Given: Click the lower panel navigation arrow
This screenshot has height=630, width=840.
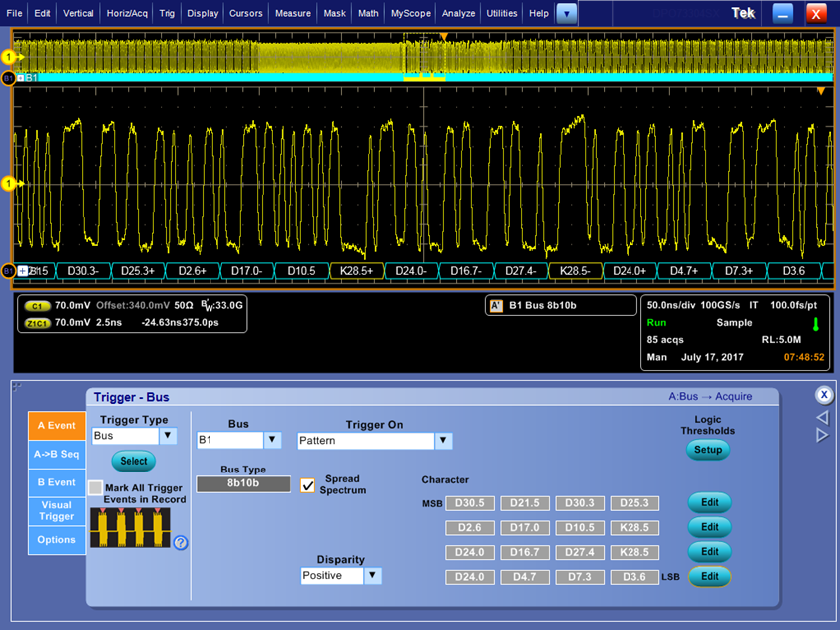Looking at the screenshot, I should (823, 435).
